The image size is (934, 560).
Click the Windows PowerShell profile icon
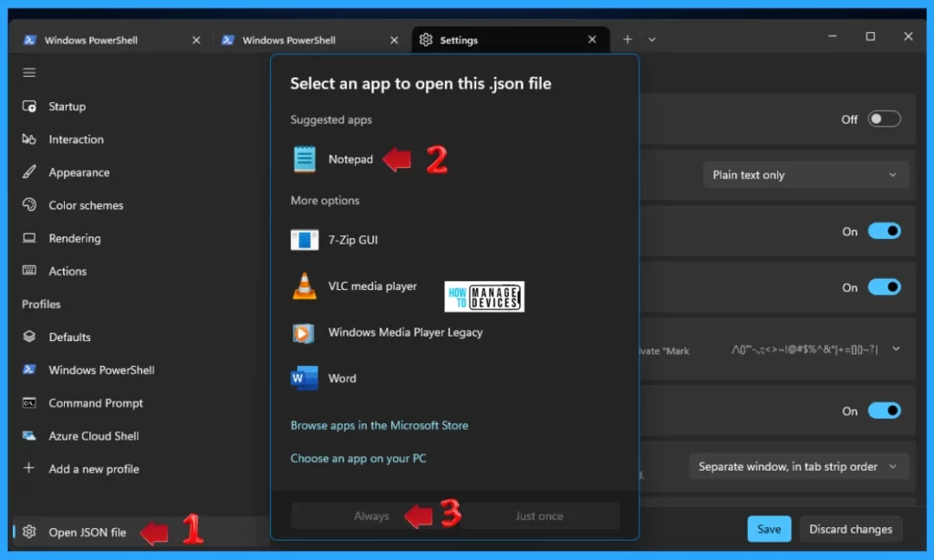(x=29, y=369)
